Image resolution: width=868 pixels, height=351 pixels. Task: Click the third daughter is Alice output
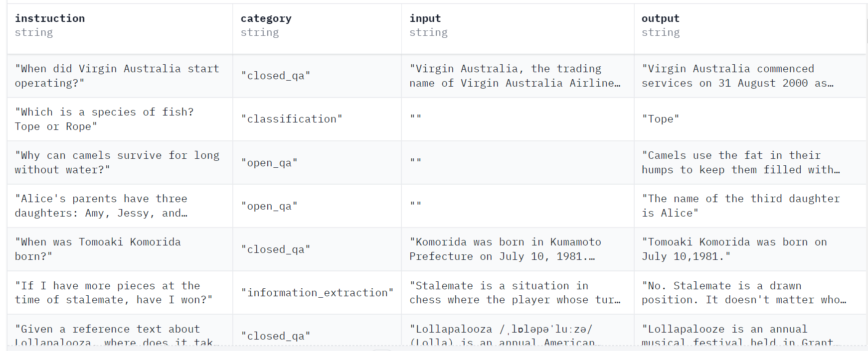(x=750, y=206)
